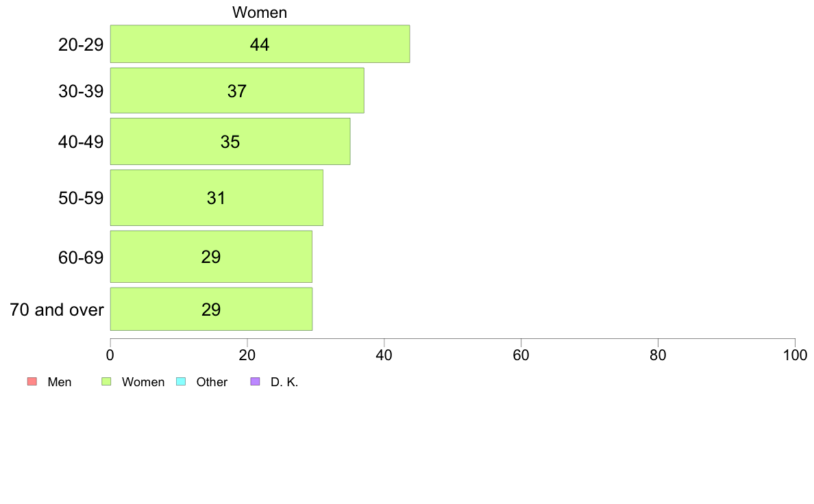Click the purple D. K. legend swatch

tap(255, 381)
